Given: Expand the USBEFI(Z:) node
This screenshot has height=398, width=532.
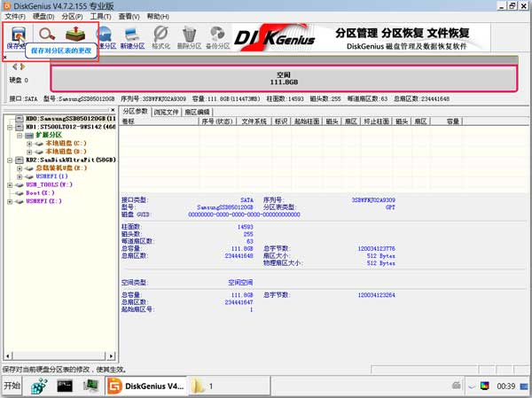Looking at the screenshot, I should click(x=10, y=201).
